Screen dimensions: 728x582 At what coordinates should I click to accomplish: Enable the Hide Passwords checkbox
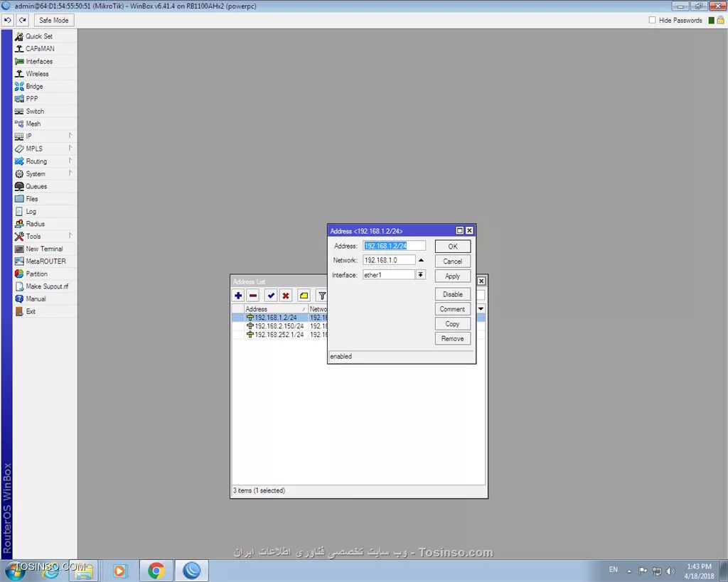(x=653, y=20)
